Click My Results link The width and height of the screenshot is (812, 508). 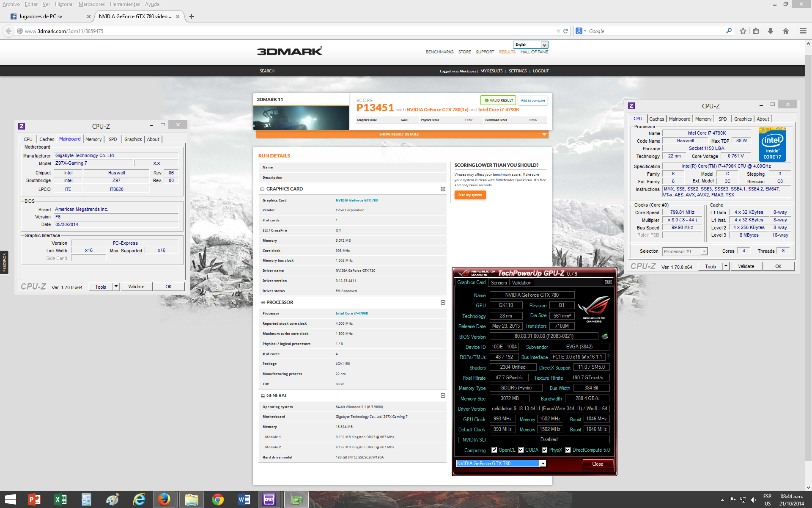coord(491,71)
